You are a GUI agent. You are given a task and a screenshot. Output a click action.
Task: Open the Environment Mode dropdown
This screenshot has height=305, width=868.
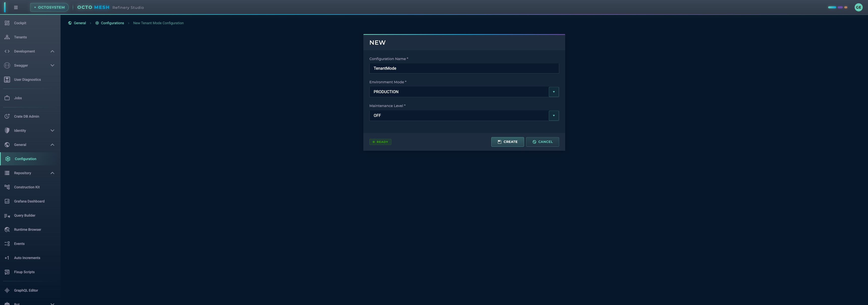(x=554, y=92)
